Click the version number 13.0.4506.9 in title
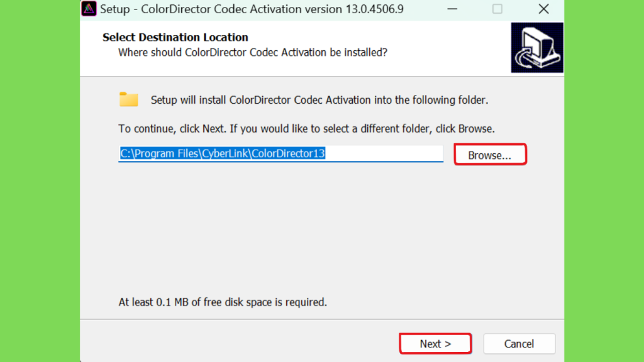This screenshot has width=644, height=362. 374,9
